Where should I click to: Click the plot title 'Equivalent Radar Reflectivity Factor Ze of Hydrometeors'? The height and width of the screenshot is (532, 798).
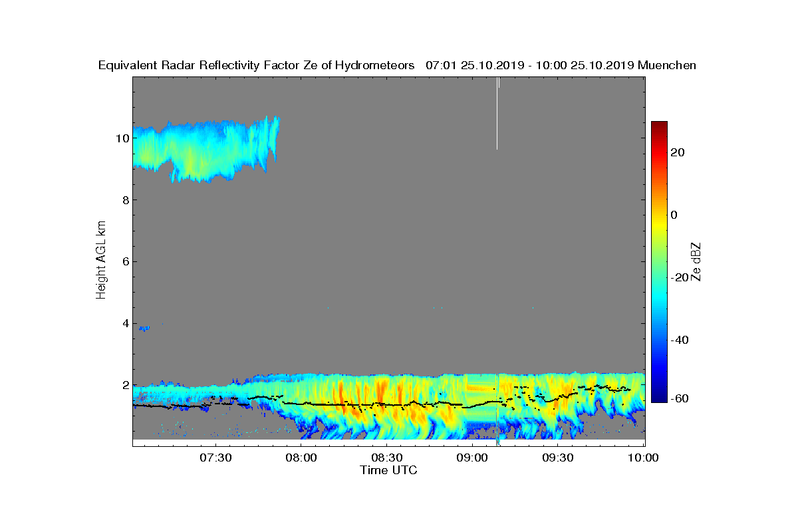pos(257,65)
